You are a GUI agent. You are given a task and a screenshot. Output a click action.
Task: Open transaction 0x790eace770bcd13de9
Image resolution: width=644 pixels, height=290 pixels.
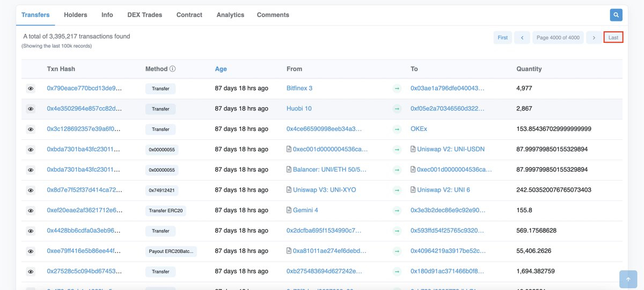click(x=85, y=88)
